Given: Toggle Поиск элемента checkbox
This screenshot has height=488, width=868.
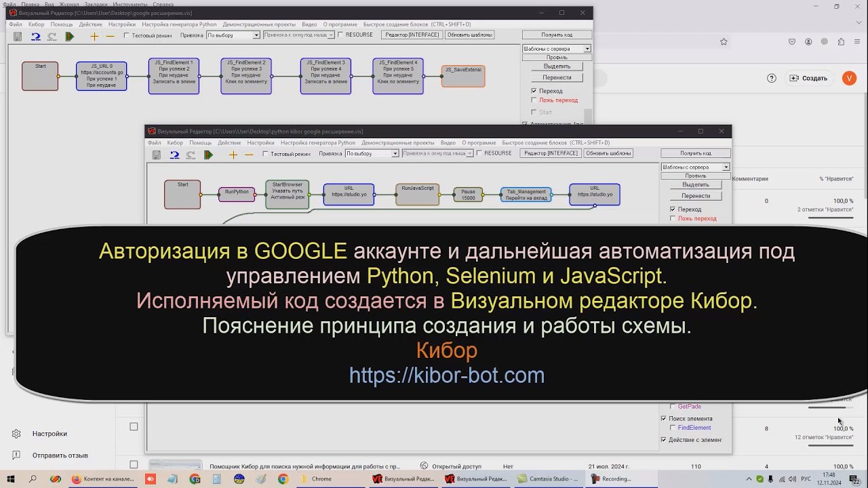Looking at the screenshot, I should (664, 419).
